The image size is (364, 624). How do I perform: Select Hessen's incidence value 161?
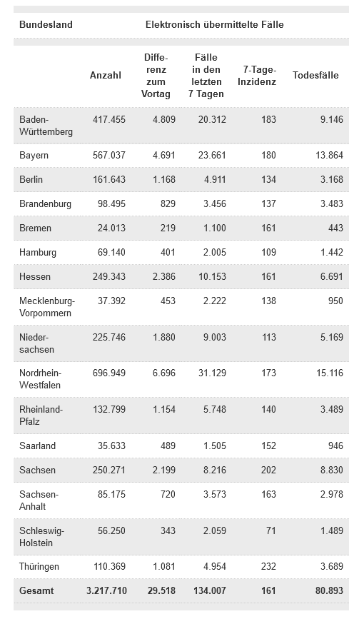pyautogui.click(x=268, y=276)
